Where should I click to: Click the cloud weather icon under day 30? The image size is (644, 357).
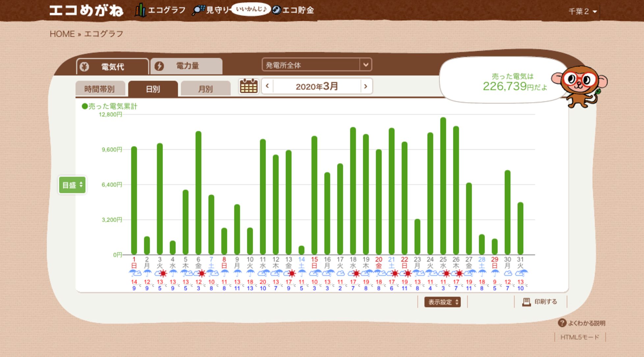[508, 273]
